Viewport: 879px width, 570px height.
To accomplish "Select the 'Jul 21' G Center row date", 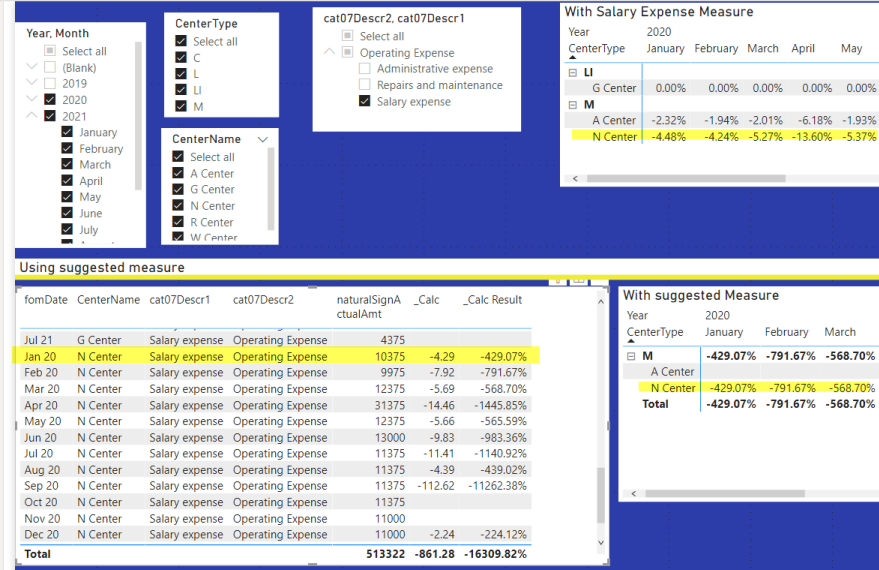I will click(x=38, y=340).
